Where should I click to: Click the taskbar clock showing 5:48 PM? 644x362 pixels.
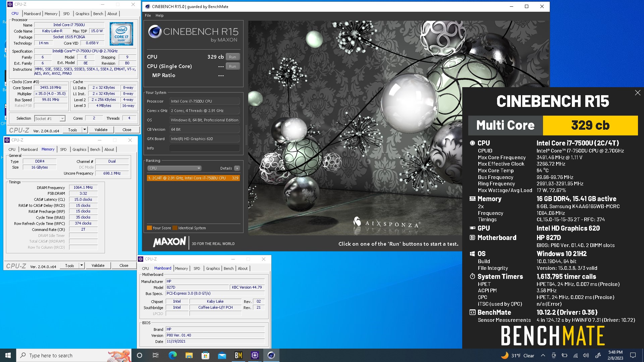click(x=615, y=355)
